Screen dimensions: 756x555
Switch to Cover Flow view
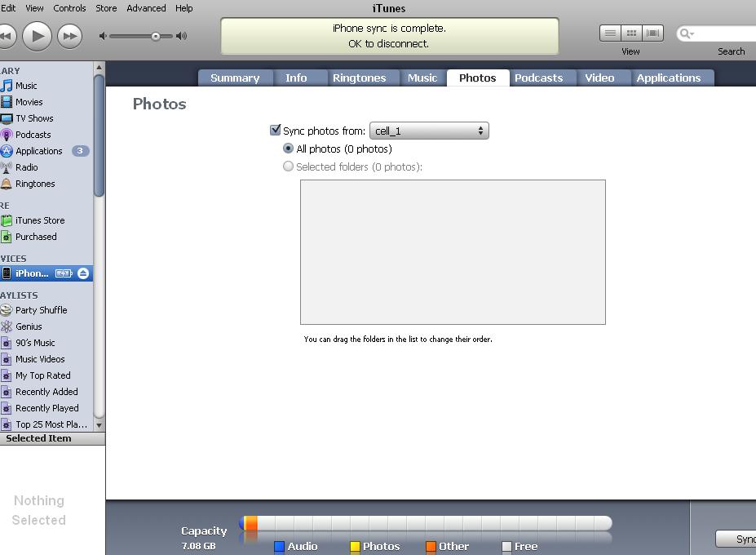click(x=652, y=33)
